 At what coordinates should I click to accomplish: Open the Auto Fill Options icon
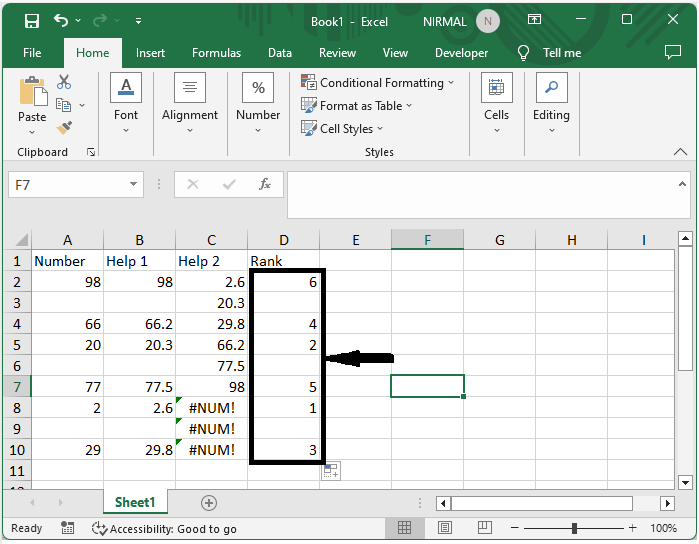click(330, 471)
